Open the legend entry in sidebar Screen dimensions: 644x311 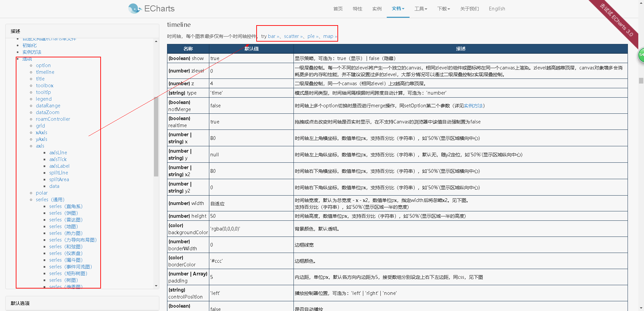[x=44, y=99]
